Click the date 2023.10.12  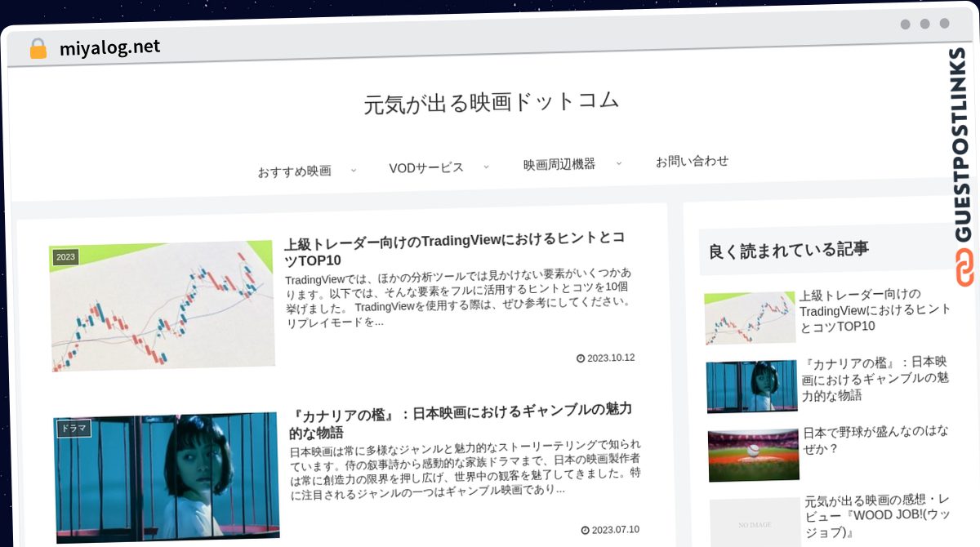point(611,358)
